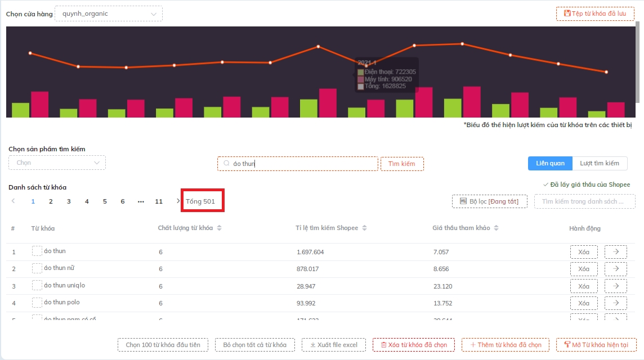Click the Tìm kiếm trong danh sách field
The image size is (644, 360).
(x=584, y=201)
